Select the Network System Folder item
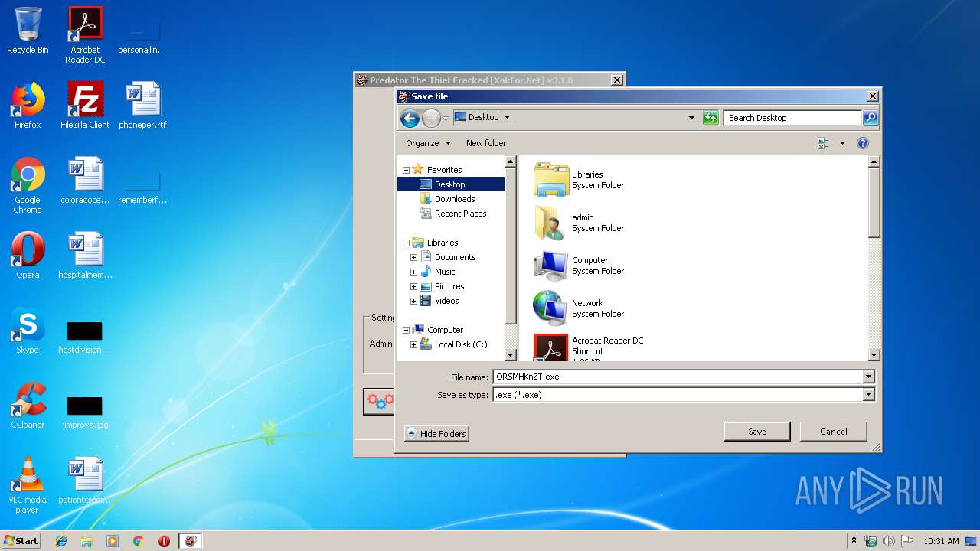980x551 pixels. (580, 308)
